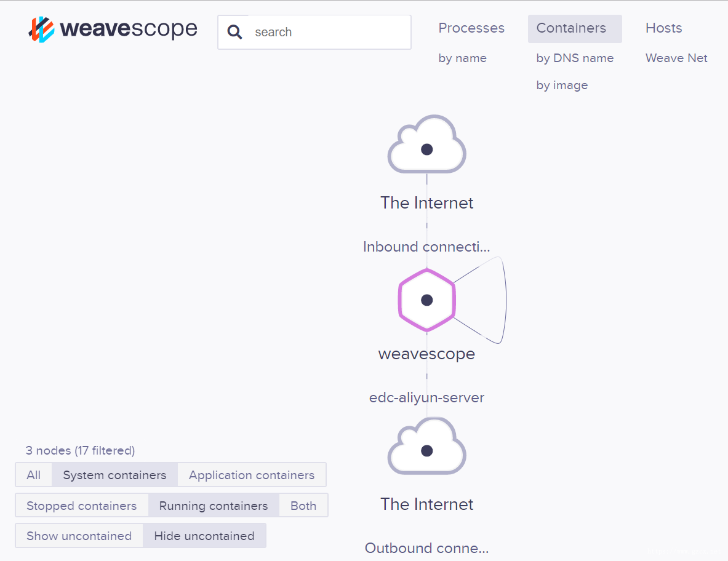Filter to Stopped containers only
The height and width of the screenshot is (561, 728).
click(x=81, y=506)
